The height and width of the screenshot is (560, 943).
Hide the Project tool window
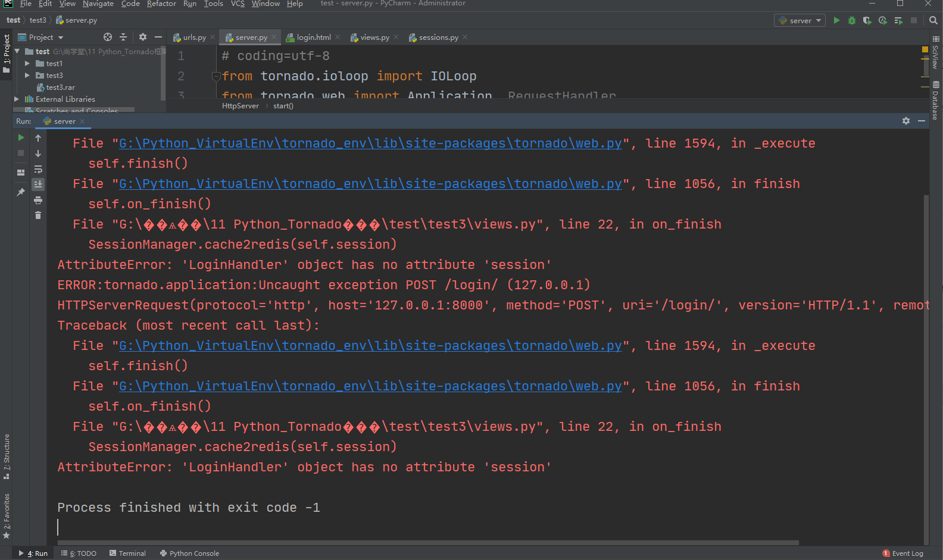[x=158, y=37]
